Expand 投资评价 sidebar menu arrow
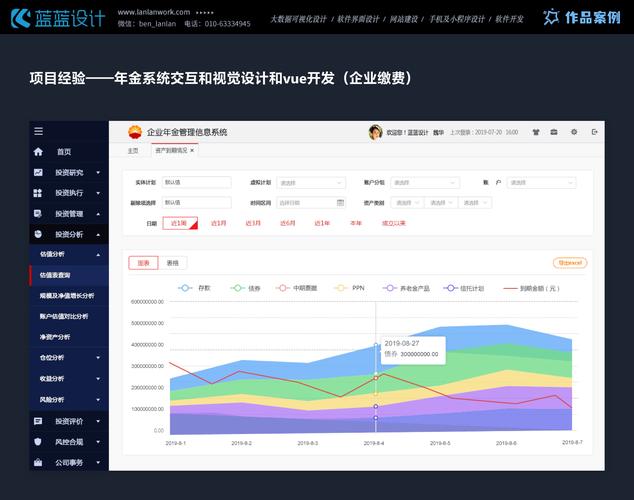634x500 pixels. tap(98, 421)
